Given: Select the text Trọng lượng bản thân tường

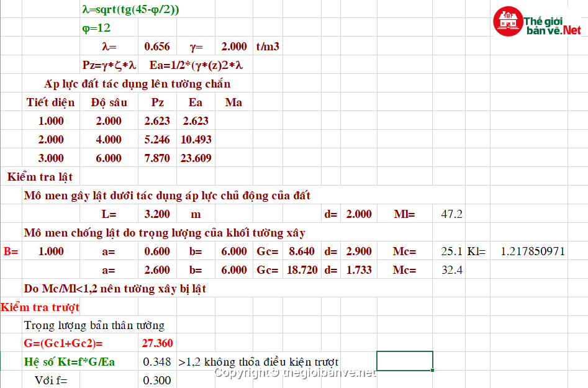Looking at the screenshot, I should 94,325.
